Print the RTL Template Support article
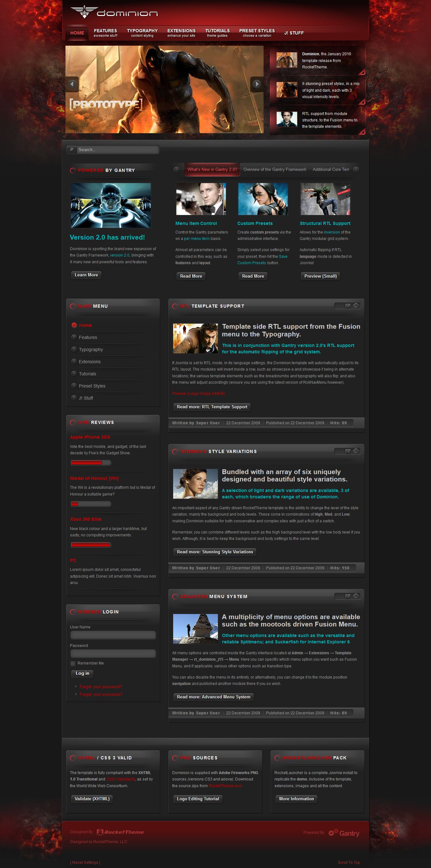 356,306
